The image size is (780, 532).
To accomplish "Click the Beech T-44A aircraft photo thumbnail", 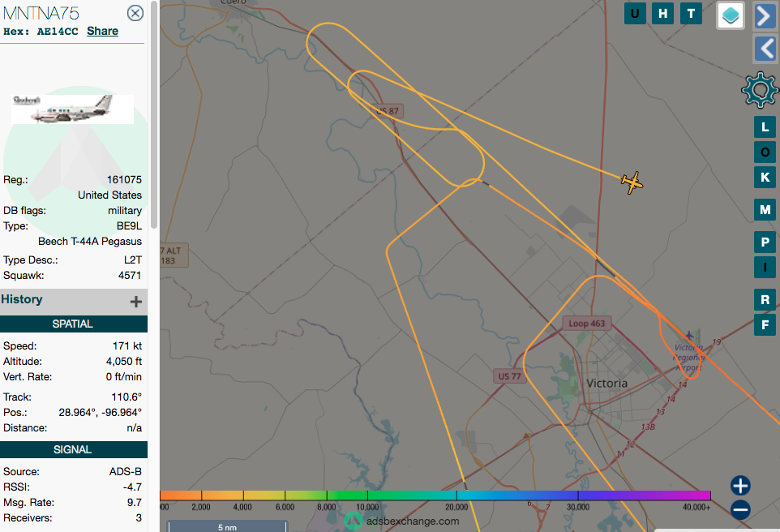I will point(73,109).
